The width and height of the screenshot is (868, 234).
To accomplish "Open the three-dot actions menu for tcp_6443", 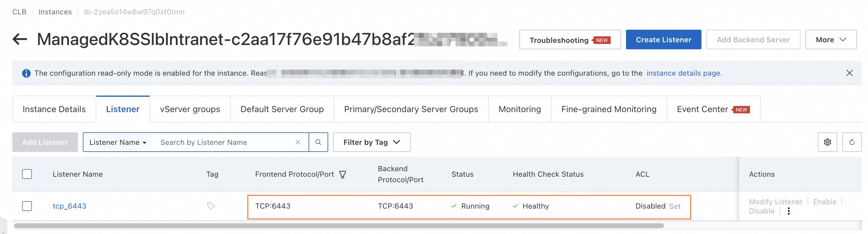I will (789, 211).
